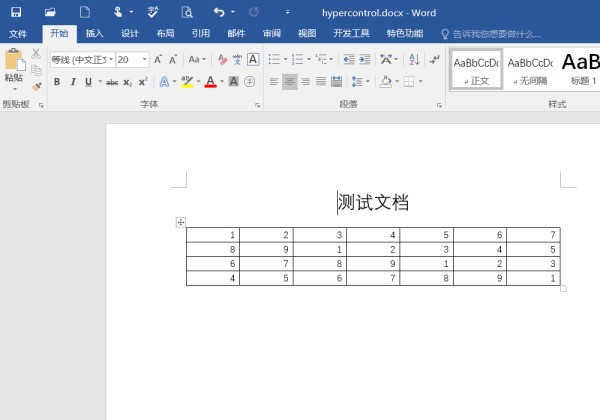Screen dimensions: 600x420
Task: Enable center text alignment
Action: click(290, 82)
